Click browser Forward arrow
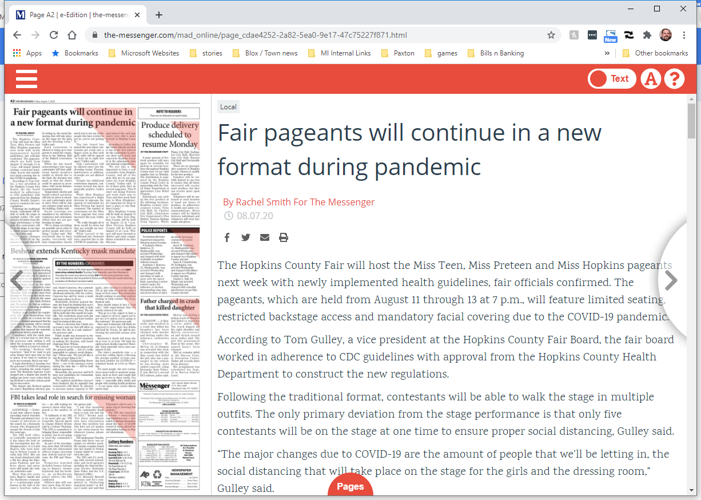Image resolution: width=701 pixels, height=500 pixels. 35,35
